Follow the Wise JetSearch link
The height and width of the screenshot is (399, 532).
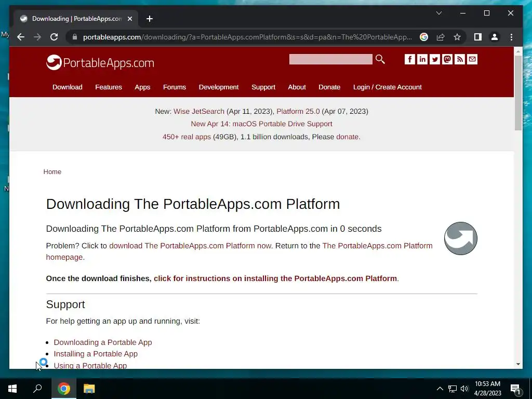point(199,111)
